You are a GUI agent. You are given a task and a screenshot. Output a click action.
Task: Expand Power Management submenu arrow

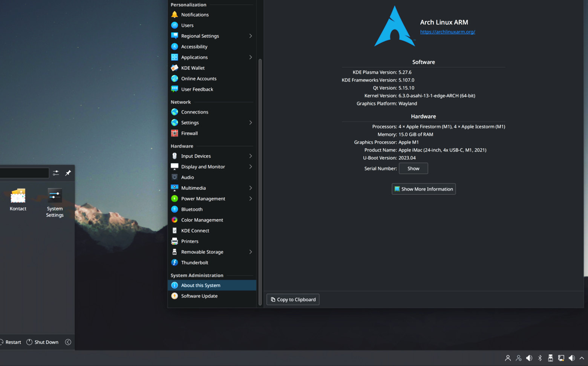click(x=251, y=199)
